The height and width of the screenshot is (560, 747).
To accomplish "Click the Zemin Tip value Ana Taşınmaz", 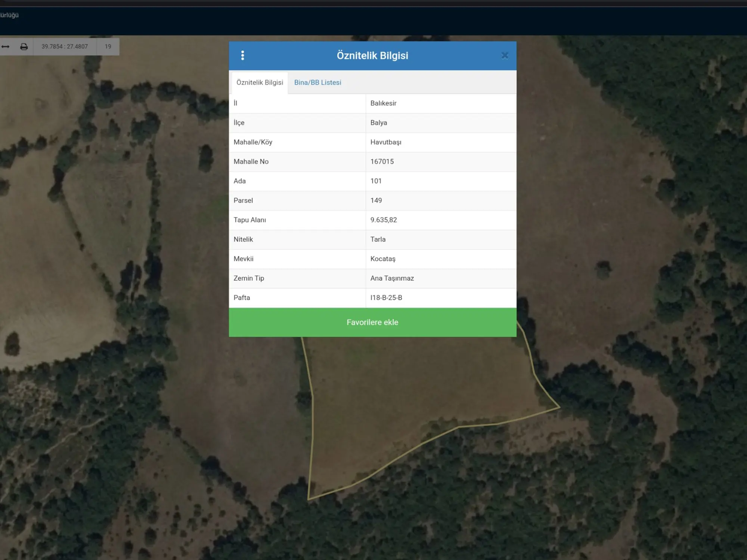I will click(x=392, y=278).
